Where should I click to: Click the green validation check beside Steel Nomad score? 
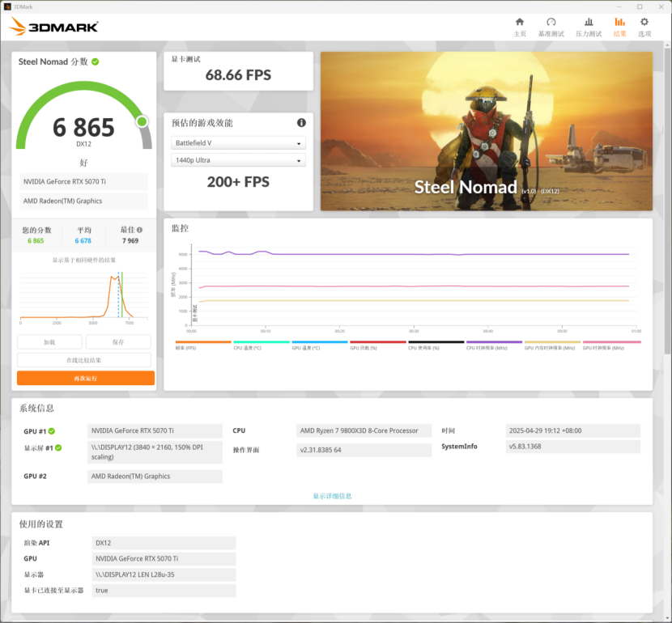pos(96,61)
